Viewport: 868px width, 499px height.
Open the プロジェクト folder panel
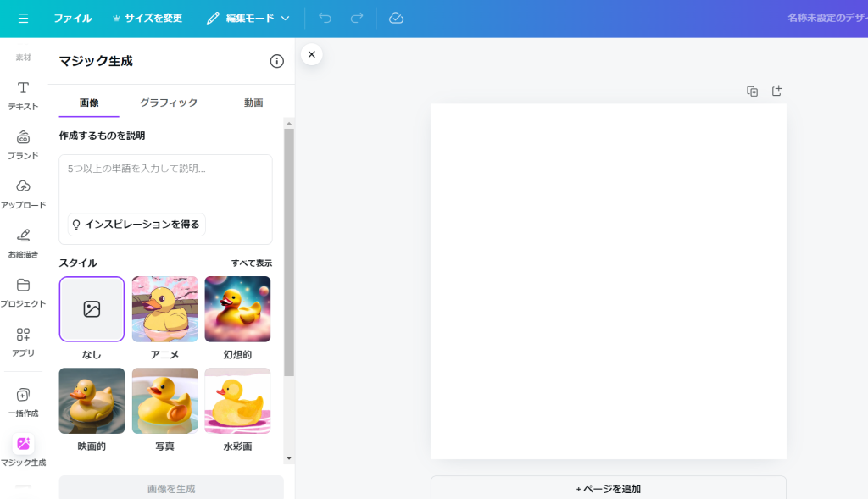23,291
